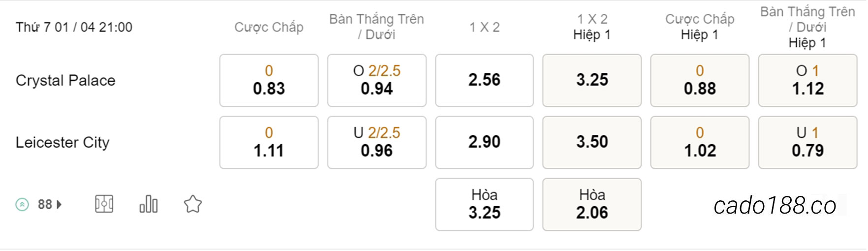Select Crystal Palace handicap odds 0.83
868x251 pixels.
(x=269, y=80)
